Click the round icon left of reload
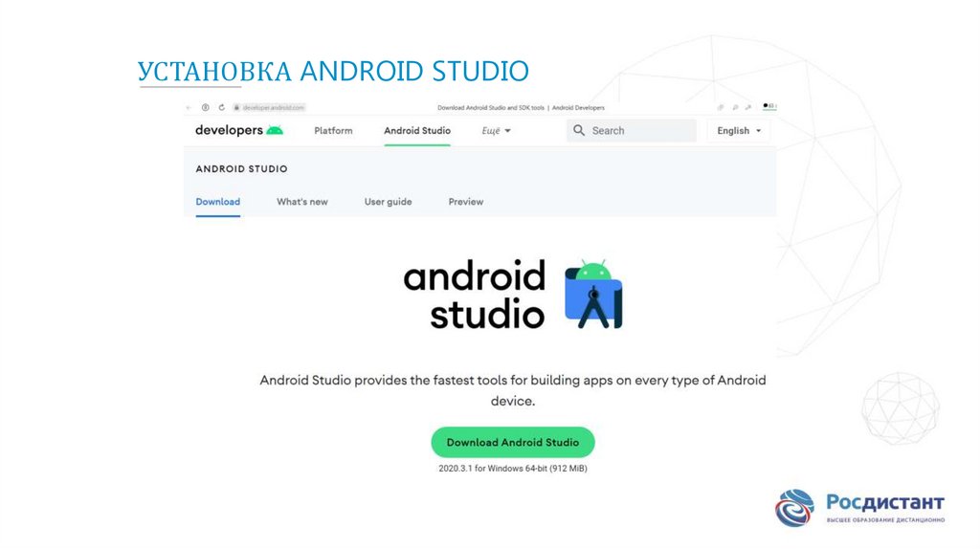This screenshot has width=980, height=549. click(x=206, y=108)
